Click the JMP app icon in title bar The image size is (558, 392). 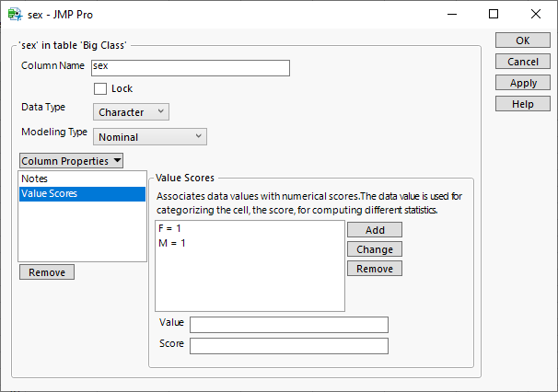pyautogui.click(x=15, y=15)
